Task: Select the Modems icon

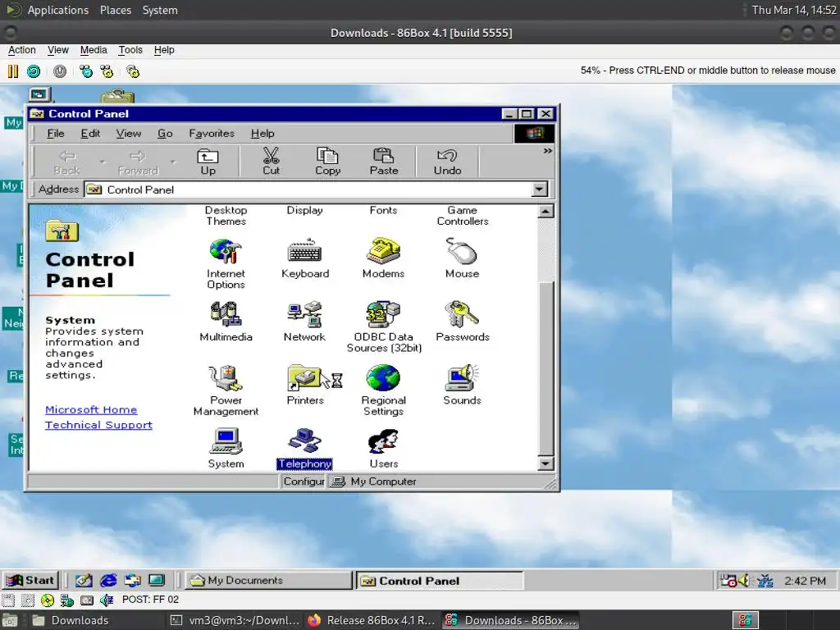Action: [383, 258]
